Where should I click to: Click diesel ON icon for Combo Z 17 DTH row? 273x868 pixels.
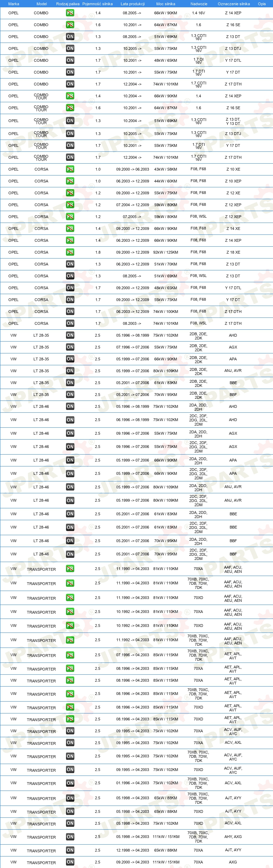70,84
